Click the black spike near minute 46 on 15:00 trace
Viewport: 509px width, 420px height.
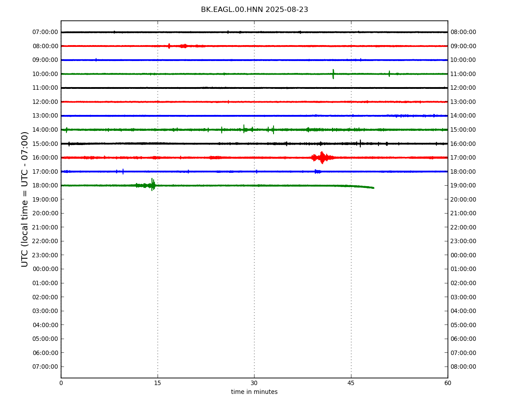pos(360,143)
